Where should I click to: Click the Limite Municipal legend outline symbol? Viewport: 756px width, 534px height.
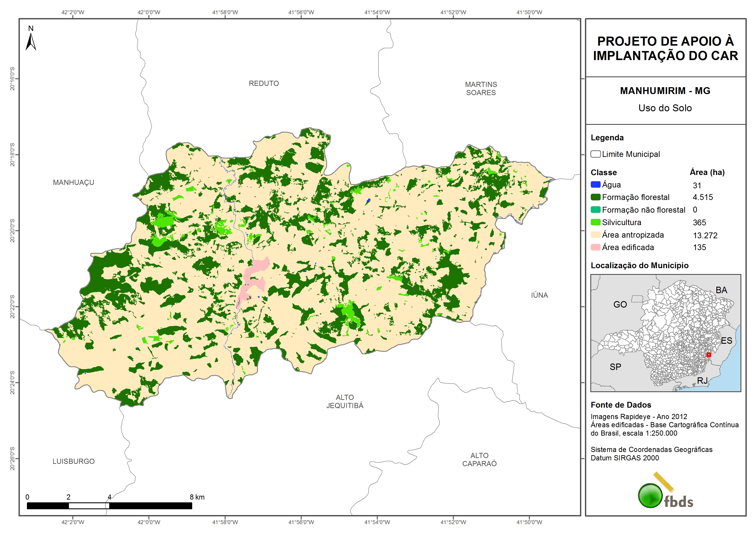point(595,154)
